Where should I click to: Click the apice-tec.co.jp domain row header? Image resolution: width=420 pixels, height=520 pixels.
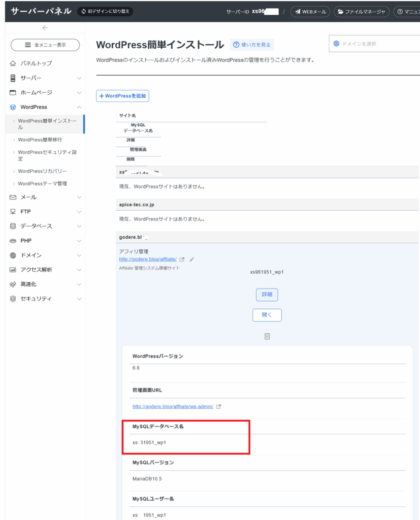267,205
